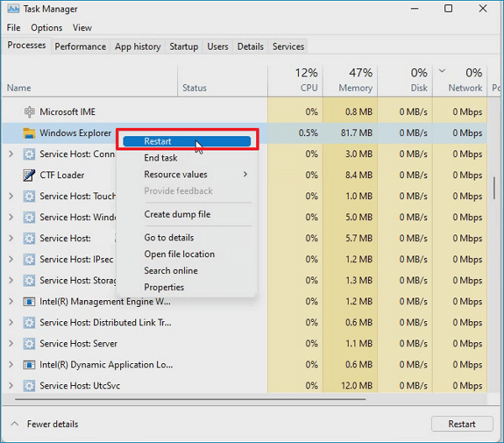Click the Service Host: IPsec gear icon
This screenshot has height=443, width=504.
pyautogui.click(x=29, y=259)
